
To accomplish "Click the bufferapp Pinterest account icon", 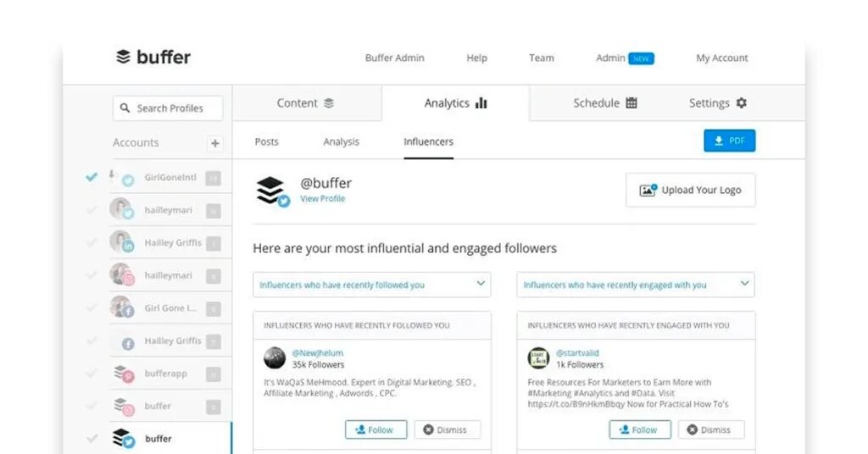I will tap(124, 374).
